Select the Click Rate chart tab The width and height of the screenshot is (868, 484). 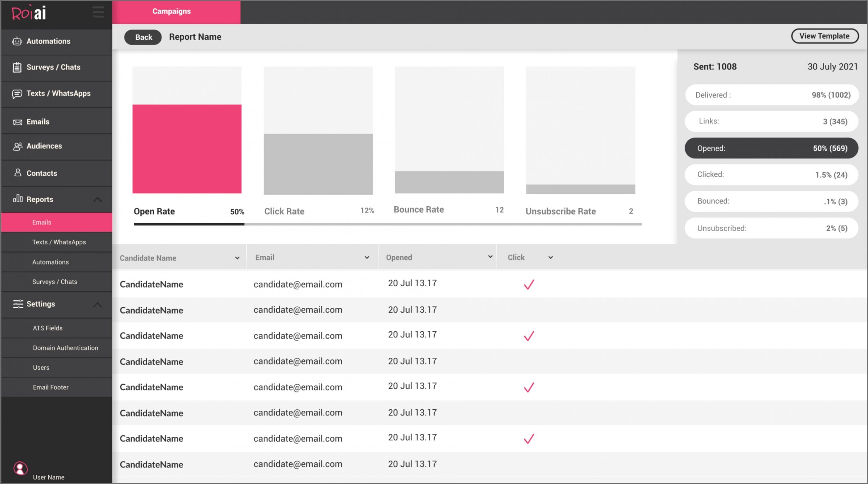(x=319, y=212)
